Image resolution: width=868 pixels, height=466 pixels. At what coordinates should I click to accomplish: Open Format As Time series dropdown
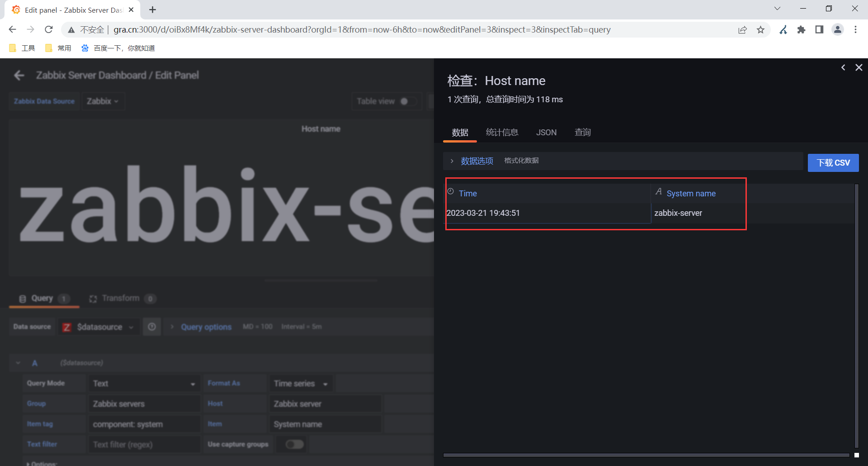[301, 384]
